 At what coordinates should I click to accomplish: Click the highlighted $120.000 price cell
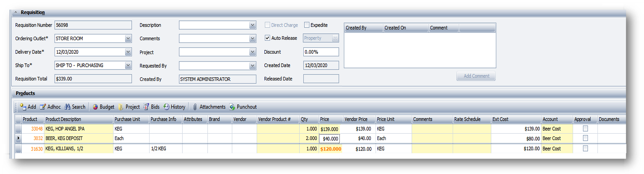pyautogui.click(x=331, y=148)
